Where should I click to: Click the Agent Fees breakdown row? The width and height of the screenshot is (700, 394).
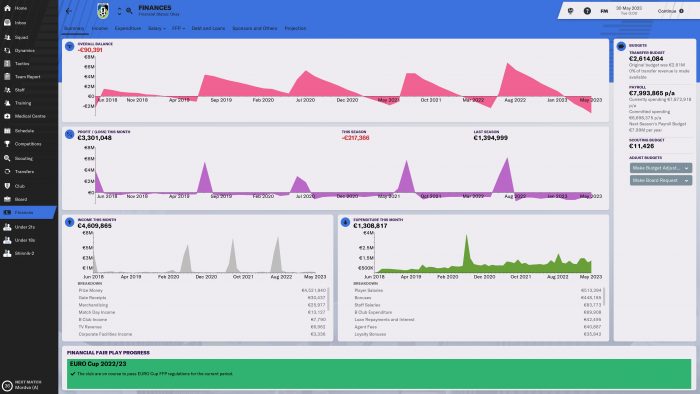point(477,327)
